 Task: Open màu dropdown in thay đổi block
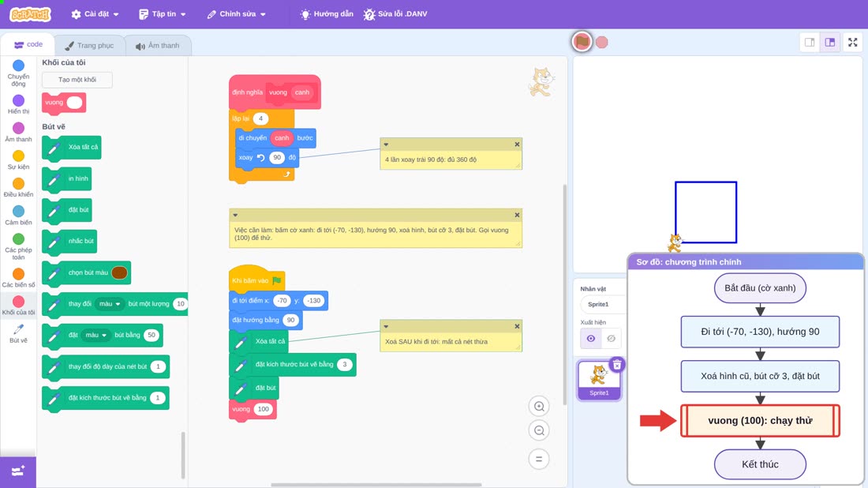pyautogui.click(x=110, y=303)
